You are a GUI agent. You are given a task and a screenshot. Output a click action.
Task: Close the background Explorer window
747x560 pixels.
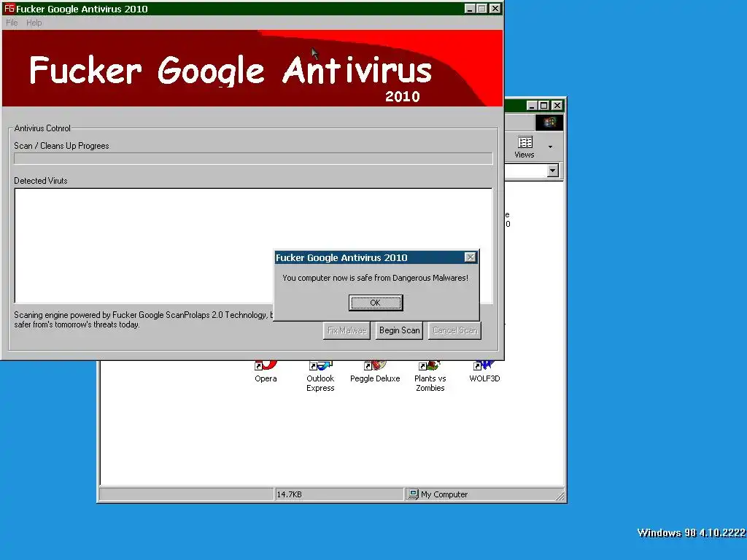click(557, 105)
